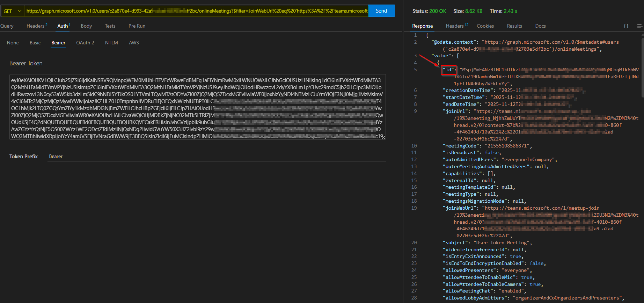Open the response Headers tab
Image resolution: width=644 pixels, height=303 pixels.
tap(457, 26)
